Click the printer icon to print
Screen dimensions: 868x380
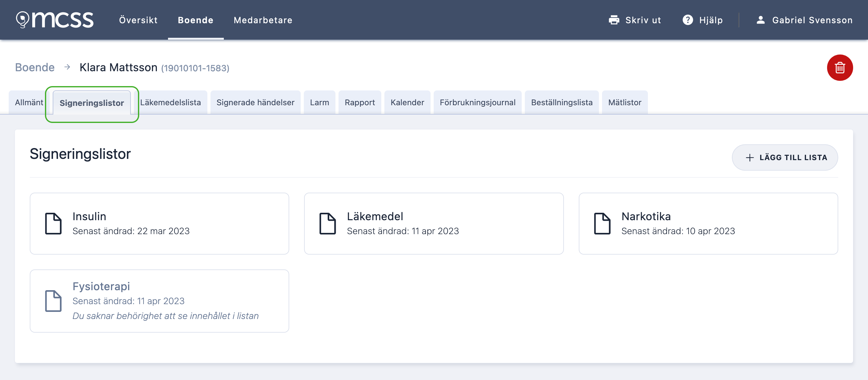pos(614,20)
